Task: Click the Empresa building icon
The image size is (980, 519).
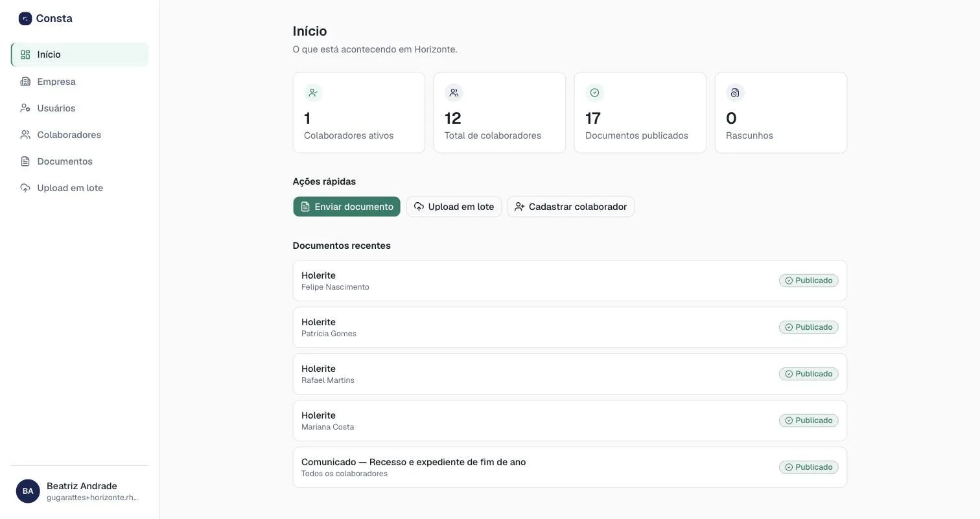Action: pyautogui.click(x=25, y=82)
